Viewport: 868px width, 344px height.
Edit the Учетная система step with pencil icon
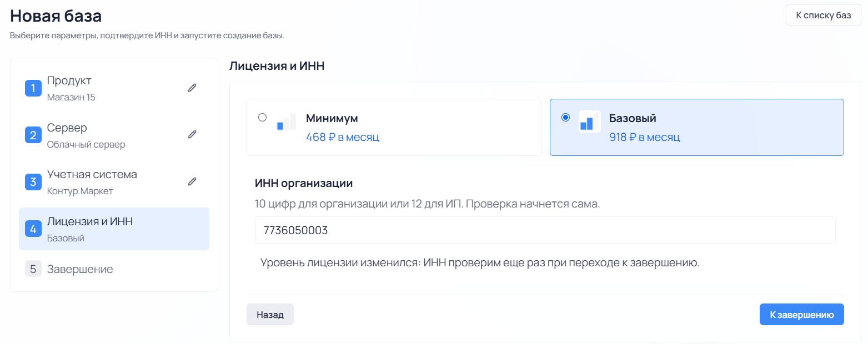pyautogui.click(x=192, y=181)
